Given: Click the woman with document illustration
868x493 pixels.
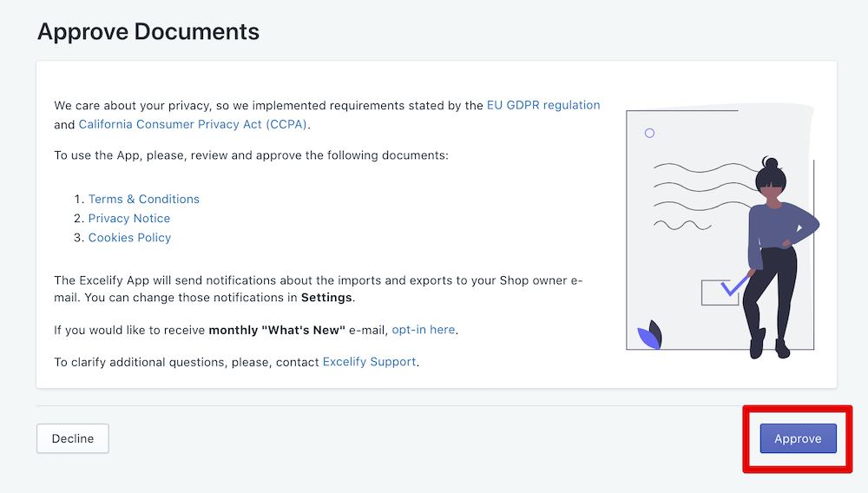Looking at the screenshot, I should coord(722,231).
